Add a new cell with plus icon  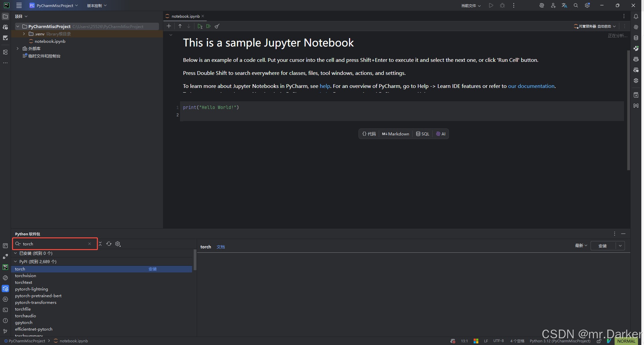169,26
